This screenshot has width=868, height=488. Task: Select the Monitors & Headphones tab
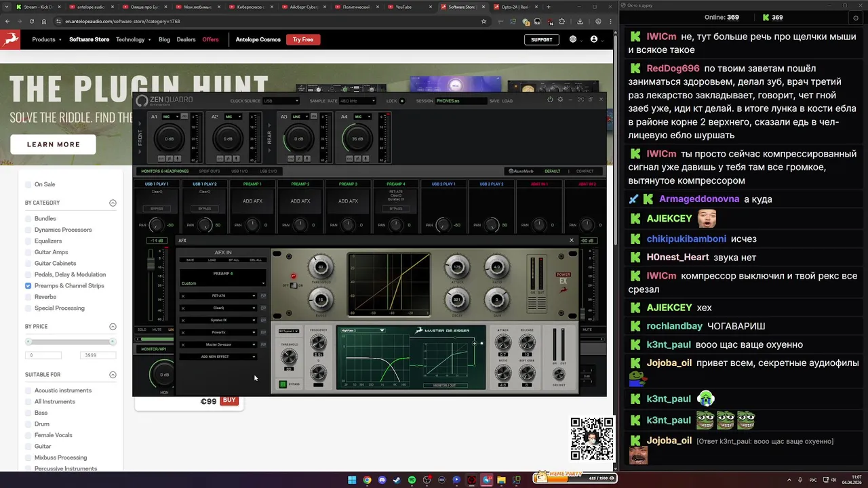[x=165, y=171]
